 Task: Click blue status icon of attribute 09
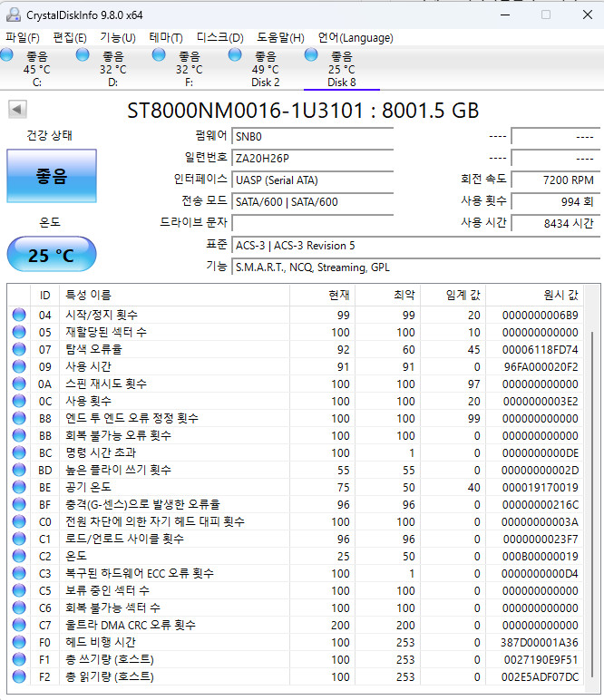point(19,366)
